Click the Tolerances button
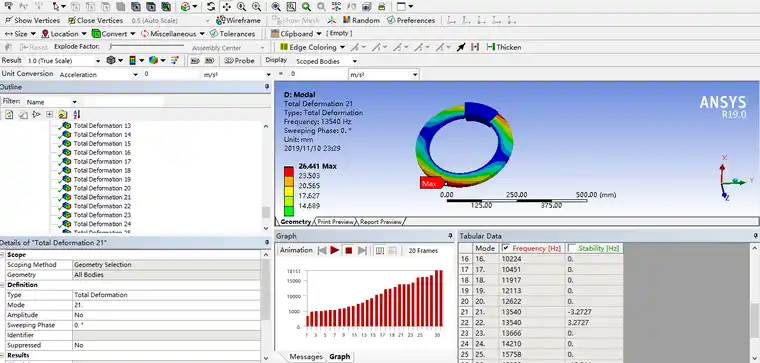Image resolution: width=760 pixels, height=363 pixels. [233, 34]
